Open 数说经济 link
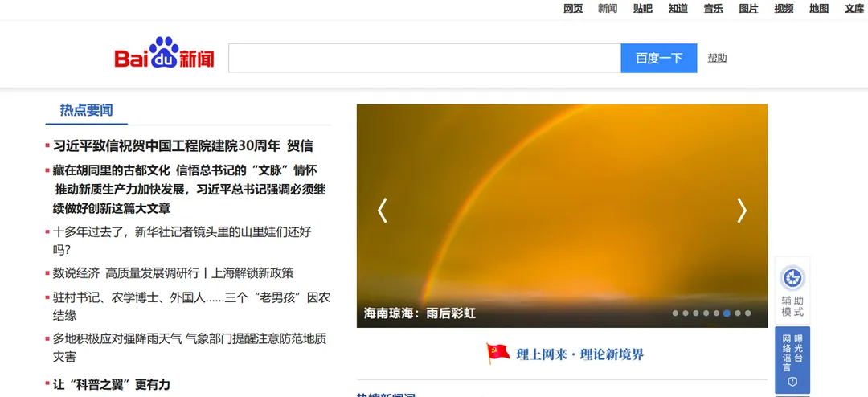The image size is (868, 397). point(76,273)
